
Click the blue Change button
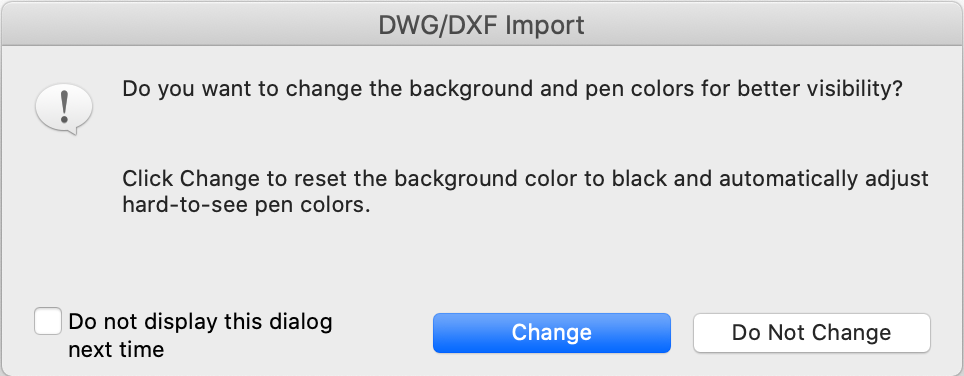(551, 333)
